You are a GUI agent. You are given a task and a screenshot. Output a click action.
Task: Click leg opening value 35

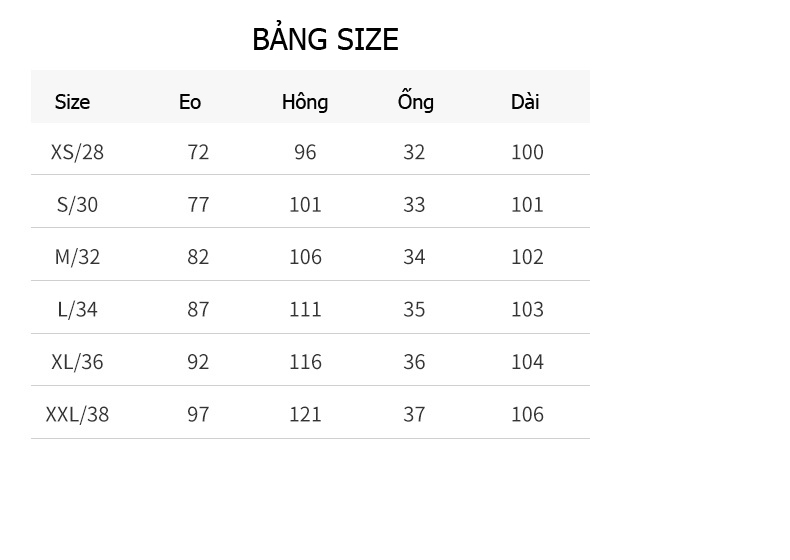tap(414, 309)
